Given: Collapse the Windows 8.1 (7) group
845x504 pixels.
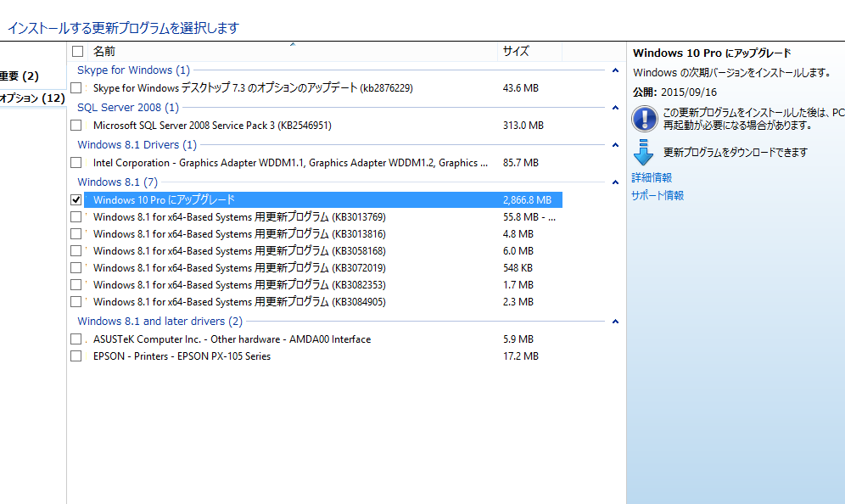Looking at the screenshot, I should pyautogui.click(x=615, y=182).
